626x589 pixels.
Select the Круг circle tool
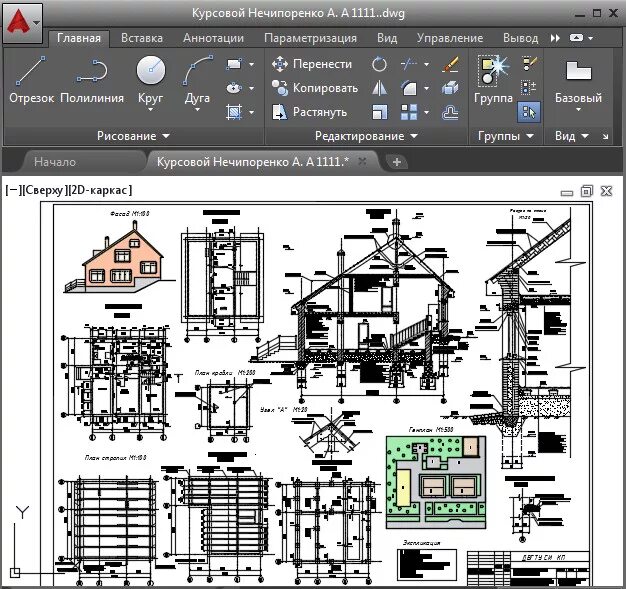(151, 82)
